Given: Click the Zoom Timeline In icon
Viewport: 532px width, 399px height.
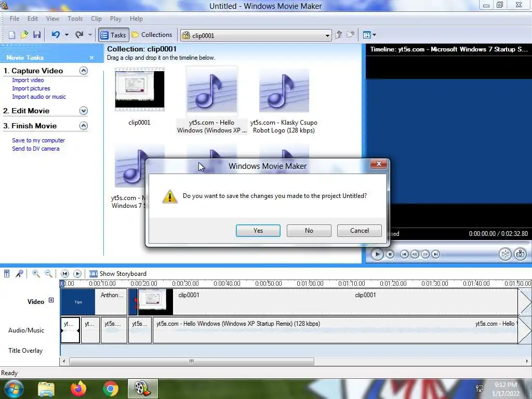Looking at the screenshot, I should coord(36,273).
